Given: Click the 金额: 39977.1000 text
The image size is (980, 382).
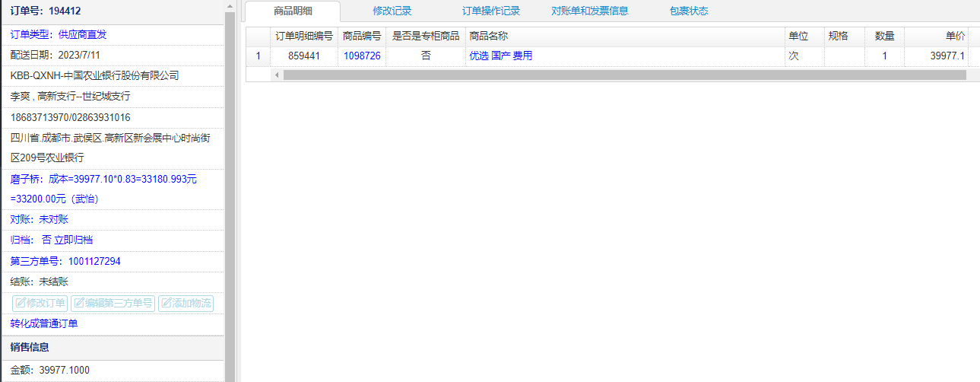Looking at the screenshot, I should click(x=50, y=370).
